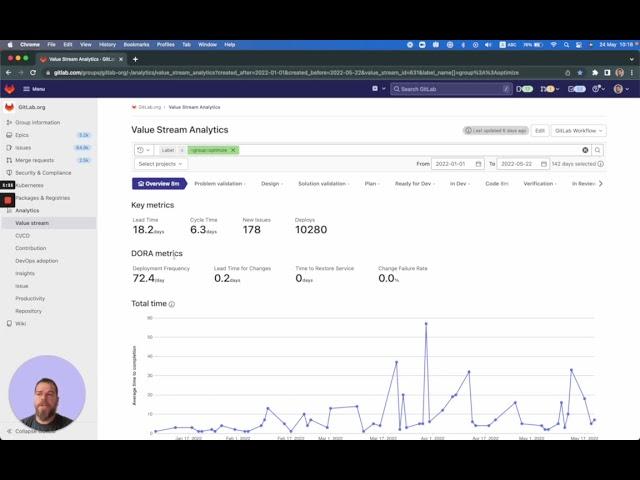Open the issues counter icon in navbar

pyautogui.click(x=524, y=89)
